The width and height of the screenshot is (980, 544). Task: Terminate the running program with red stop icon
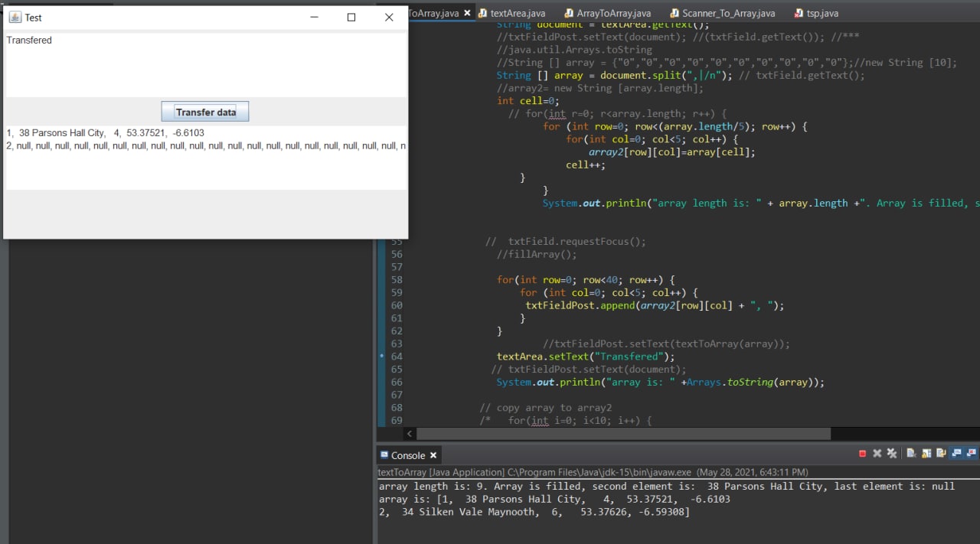[862, 454]
